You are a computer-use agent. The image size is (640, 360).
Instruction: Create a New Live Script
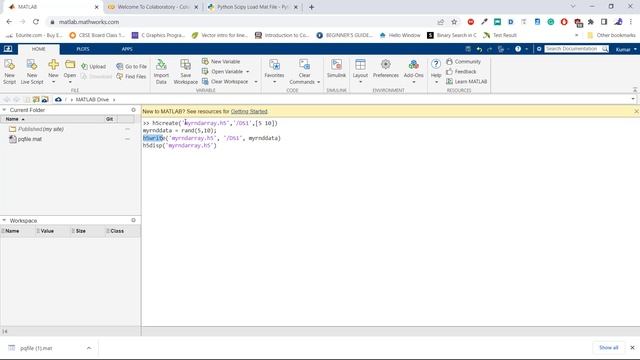[x=32, y=71]
